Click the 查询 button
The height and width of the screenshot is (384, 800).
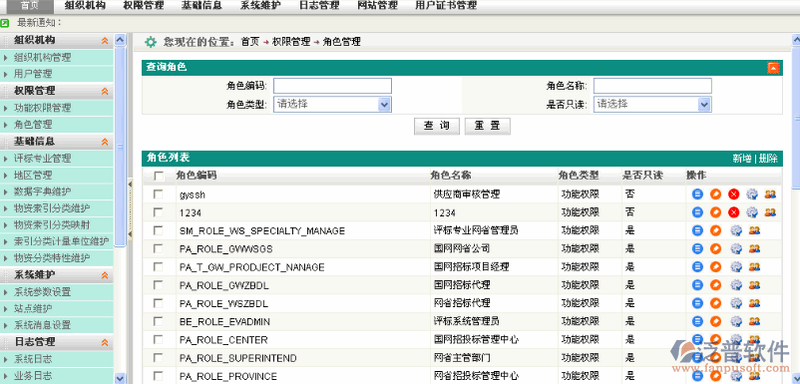[437, 126]
